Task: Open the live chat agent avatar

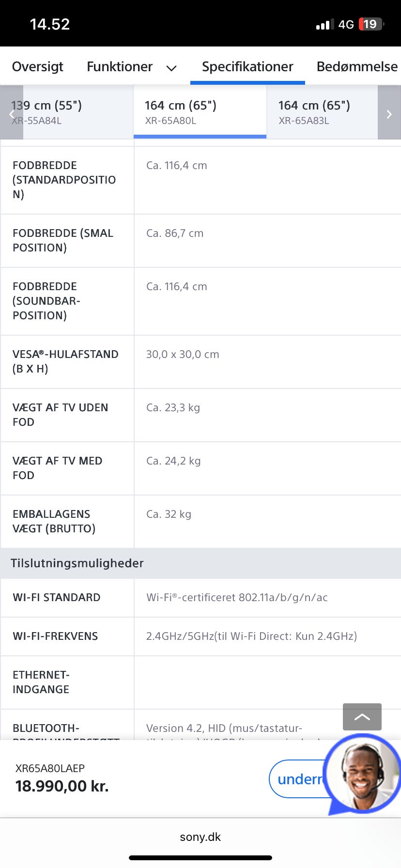Action: tap(363, 774)
